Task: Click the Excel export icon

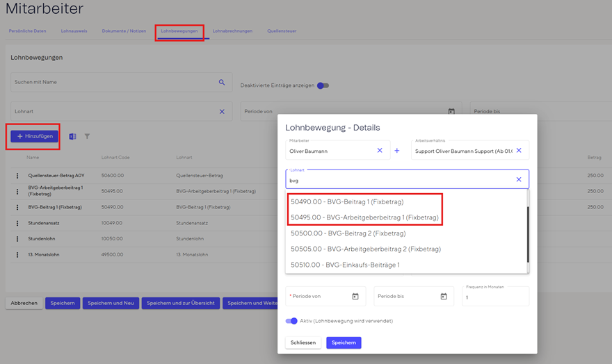Action: pos(72,137)
